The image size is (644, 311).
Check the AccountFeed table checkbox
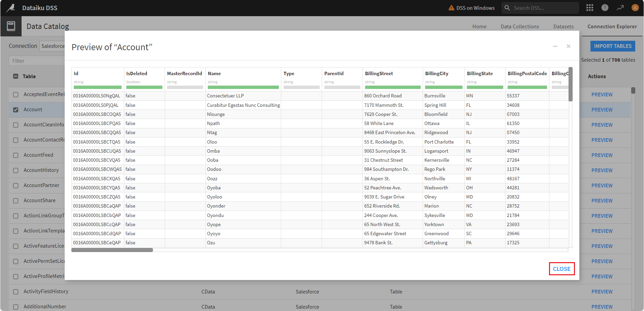pos(15,155)
